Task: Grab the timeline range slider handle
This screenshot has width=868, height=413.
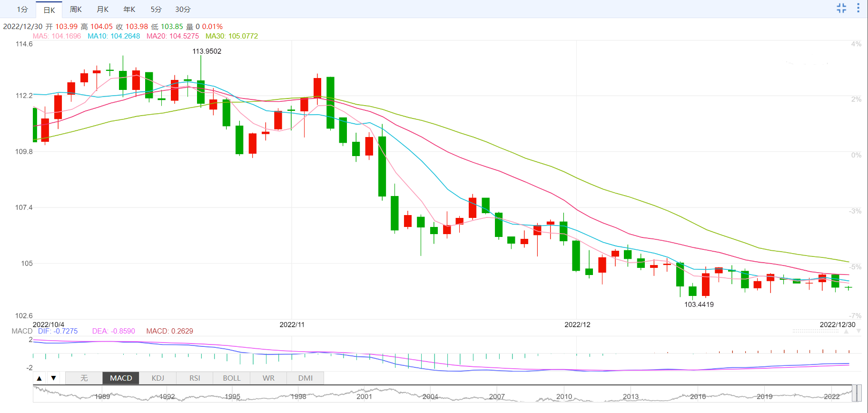Action: (x=857, y=393)
